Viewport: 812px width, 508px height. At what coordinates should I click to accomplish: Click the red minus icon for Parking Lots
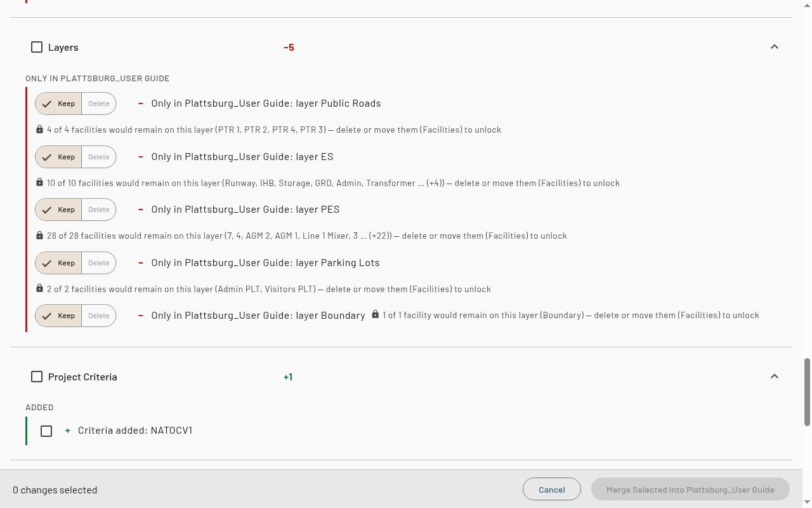[141, 263]
